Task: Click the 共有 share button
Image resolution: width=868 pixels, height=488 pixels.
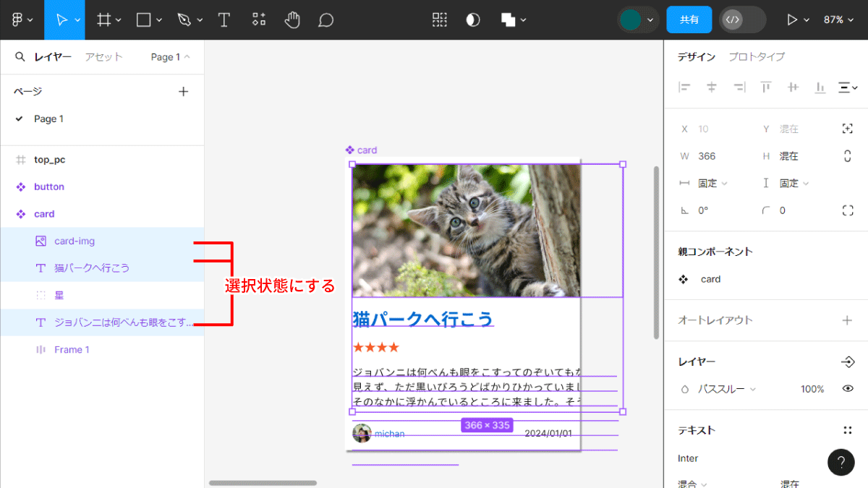Action: coord(689,20)
